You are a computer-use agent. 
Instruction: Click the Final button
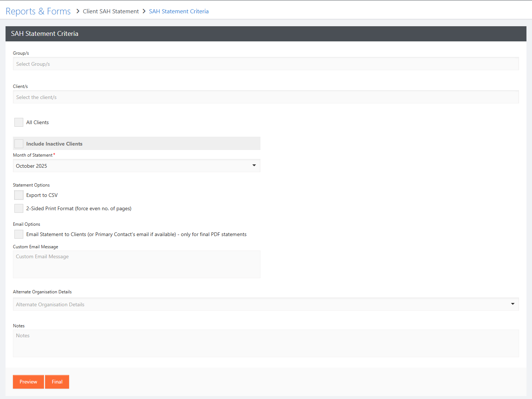tap(57, 382)
